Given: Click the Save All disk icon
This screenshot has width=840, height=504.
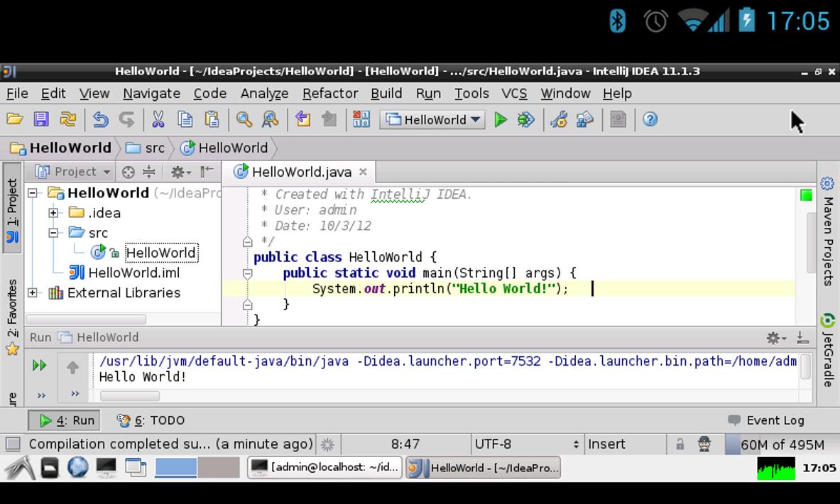Looking at the screenshot, I should click(41, 119).
